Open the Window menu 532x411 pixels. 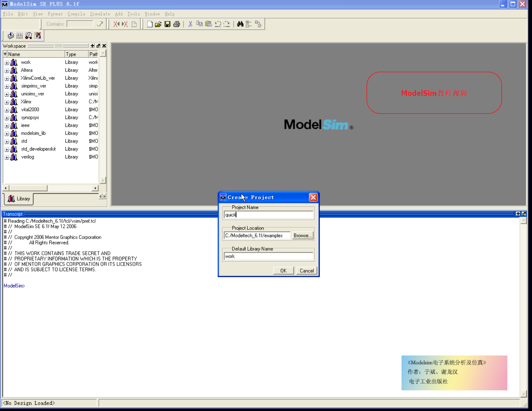pyautogui.click(x=152, y=14)
